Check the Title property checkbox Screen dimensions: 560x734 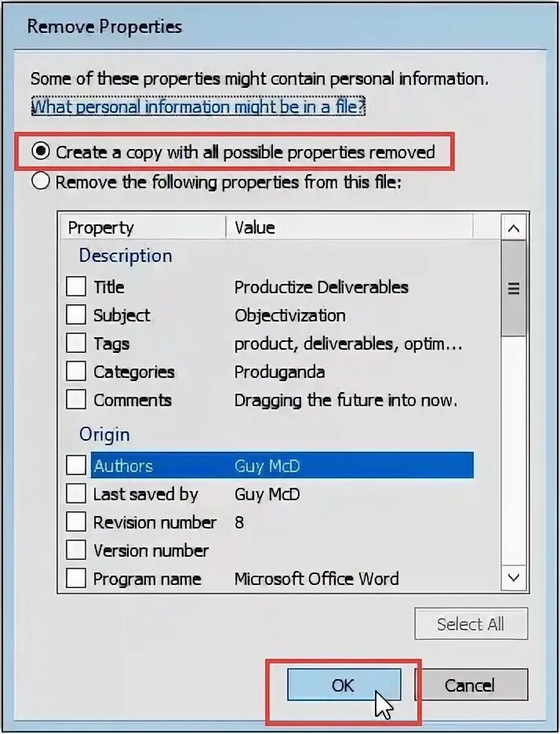click(76, 286)
